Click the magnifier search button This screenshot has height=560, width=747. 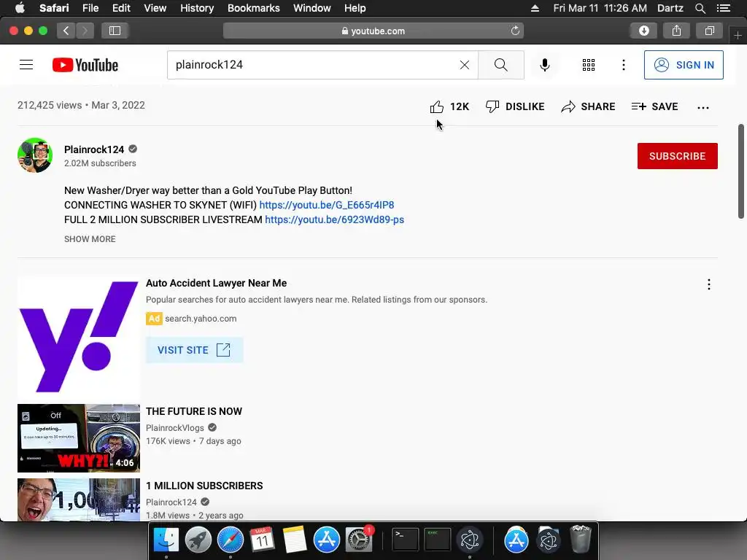tap(500, 65)
